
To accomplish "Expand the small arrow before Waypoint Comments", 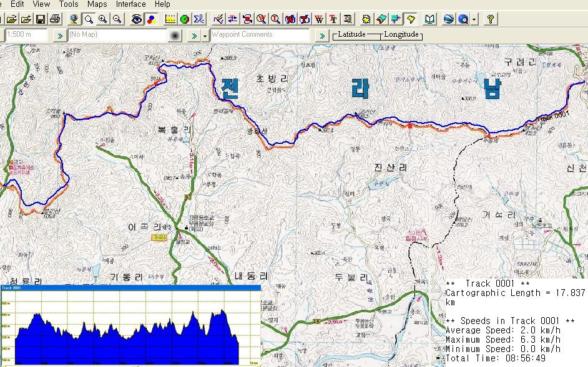I will pos(205,36).
